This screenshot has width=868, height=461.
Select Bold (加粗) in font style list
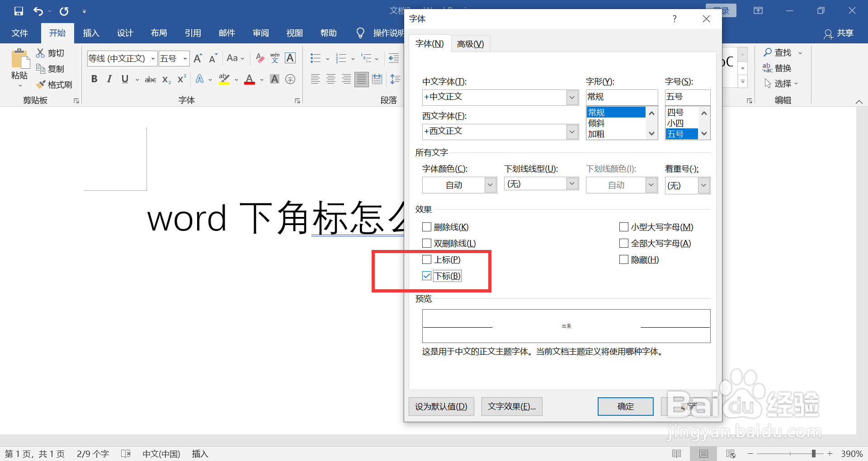[615, 134]
